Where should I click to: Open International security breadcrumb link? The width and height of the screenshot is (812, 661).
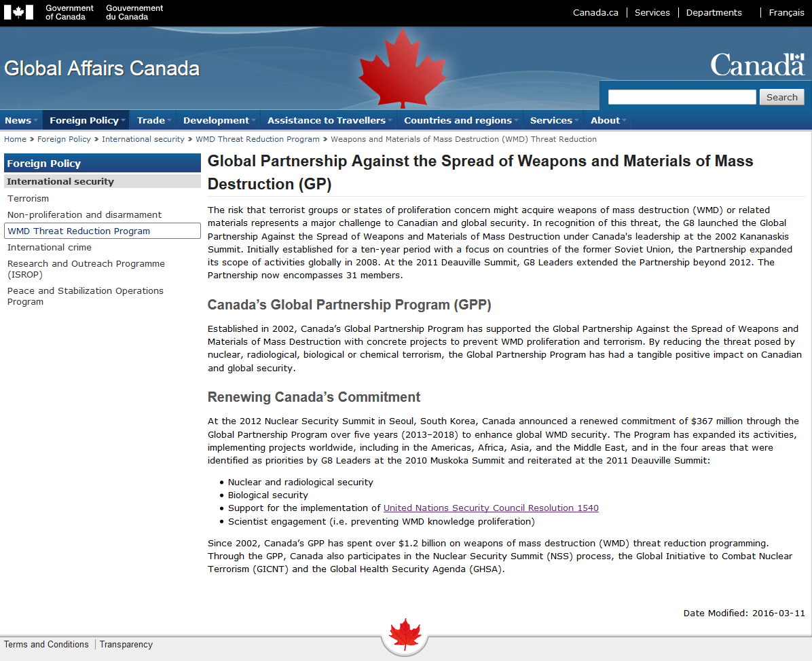(143, 139)
